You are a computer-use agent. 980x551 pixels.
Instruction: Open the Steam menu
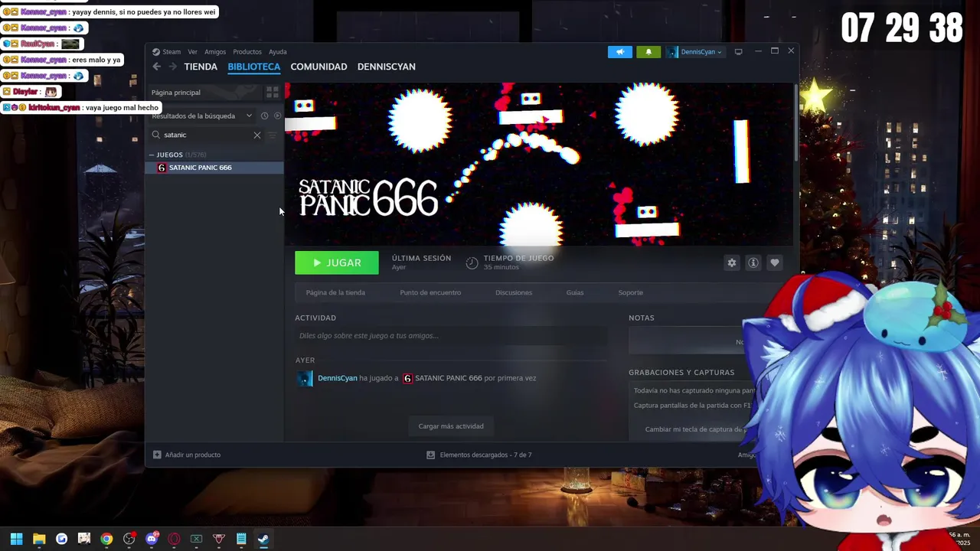pyautogui.click(x=171, y=52)
